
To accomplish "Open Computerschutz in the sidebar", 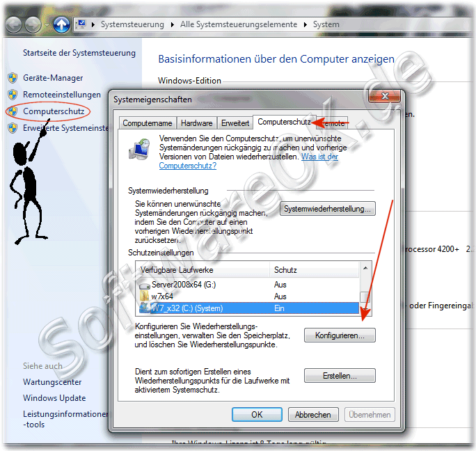I will (x=54, y=111).
